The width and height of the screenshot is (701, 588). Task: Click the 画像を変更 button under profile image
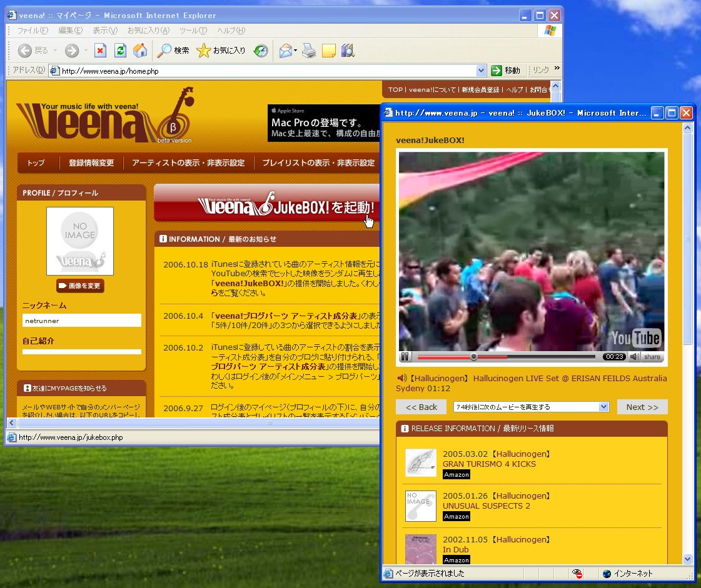pos(81,286)
